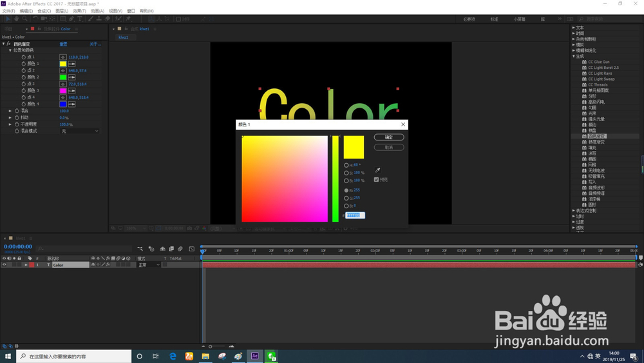Select the Type text tool
The image size is (644, 363).
(80, 19)
